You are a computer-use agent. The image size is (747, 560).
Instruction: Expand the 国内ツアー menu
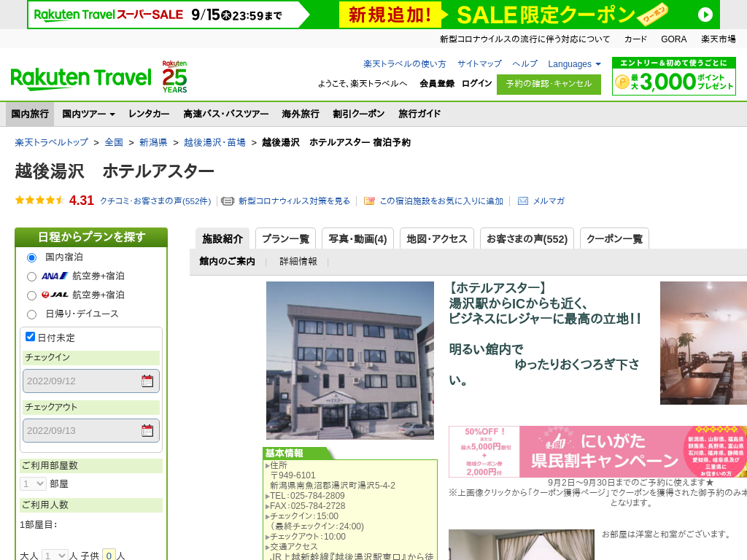[x=88, y=114]
